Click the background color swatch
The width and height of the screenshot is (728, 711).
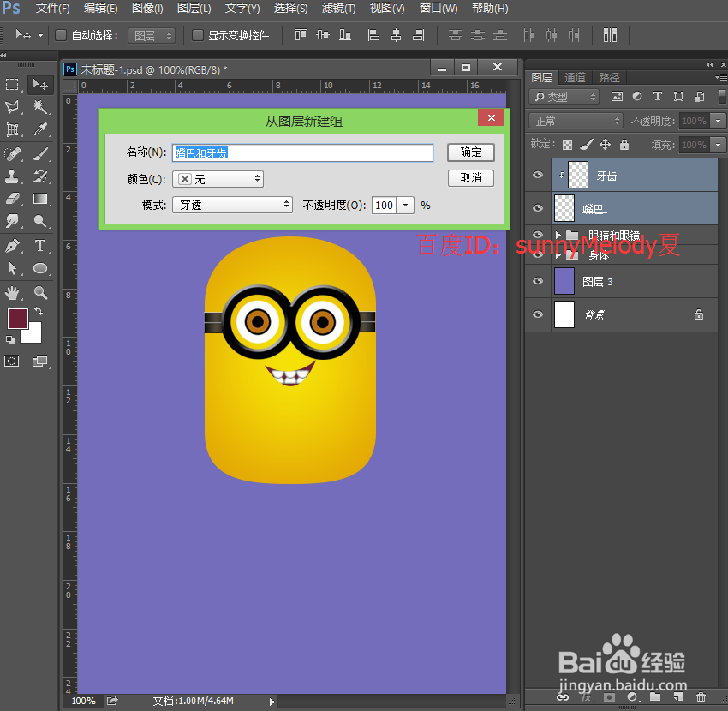(35, 335)
